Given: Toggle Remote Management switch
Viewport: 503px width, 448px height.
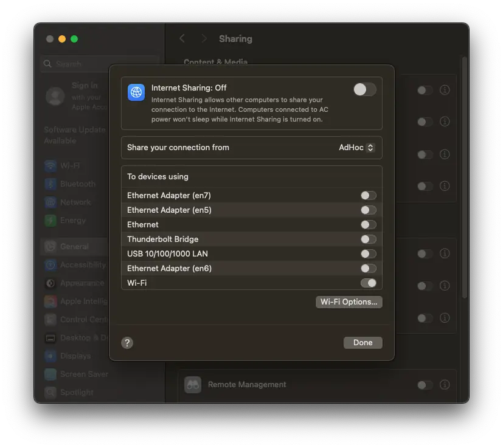Looking at the screenshot, I should tap(425, 385).
